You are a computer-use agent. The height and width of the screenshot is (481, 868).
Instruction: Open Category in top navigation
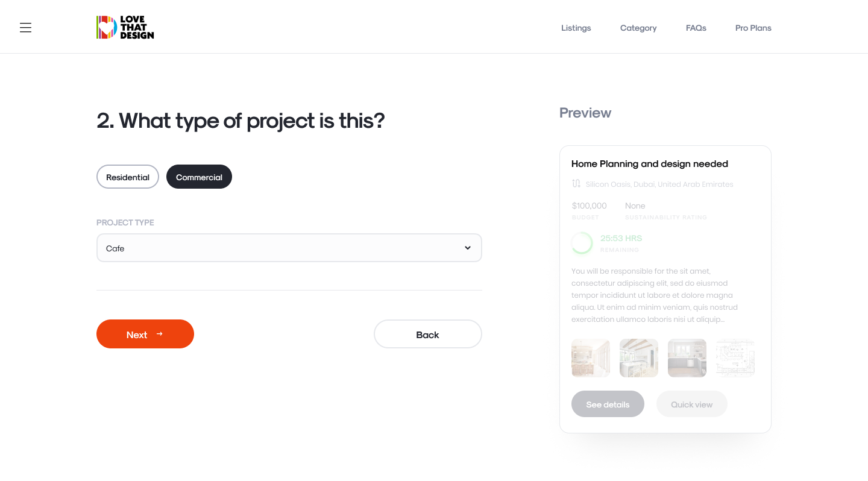coord(638,28)
